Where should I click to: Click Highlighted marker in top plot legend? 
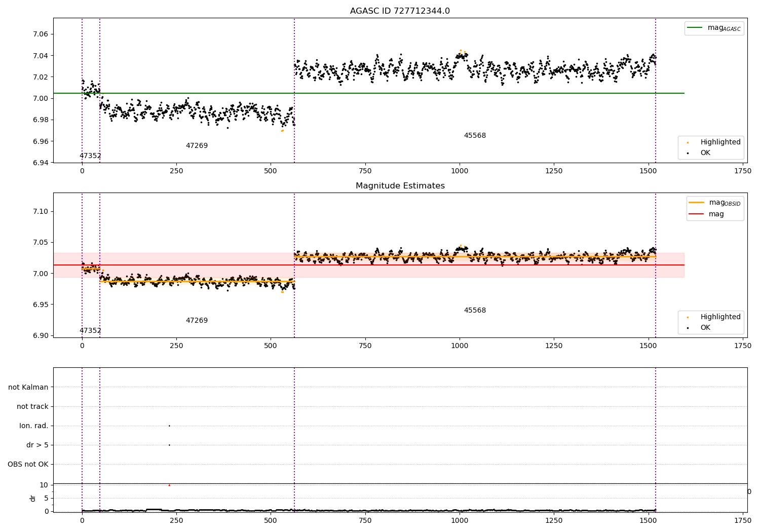click(x=688, y=143)
